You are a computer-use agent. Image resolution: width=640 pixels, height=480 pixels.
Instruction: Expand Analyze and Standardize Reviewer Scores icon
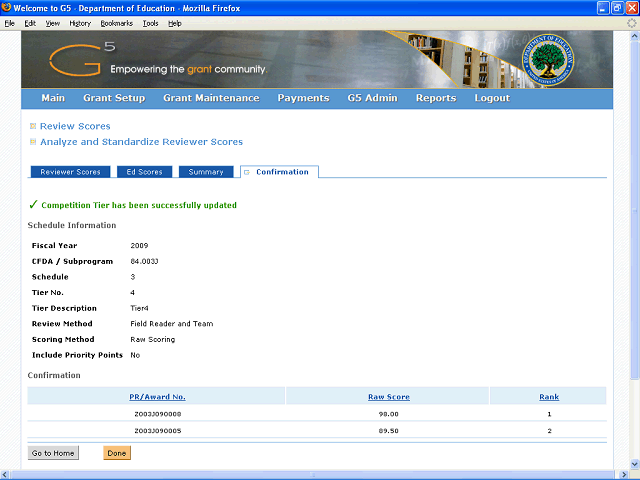click(33, 142)
